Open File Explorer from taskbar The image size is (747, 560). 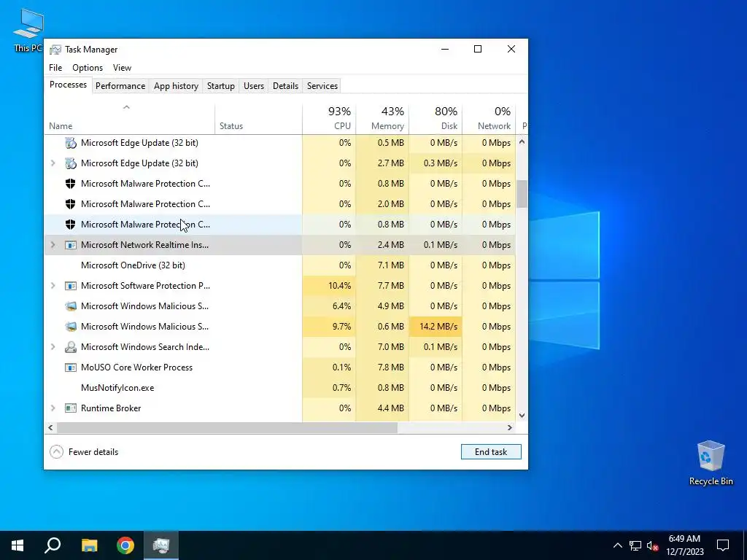89,545
